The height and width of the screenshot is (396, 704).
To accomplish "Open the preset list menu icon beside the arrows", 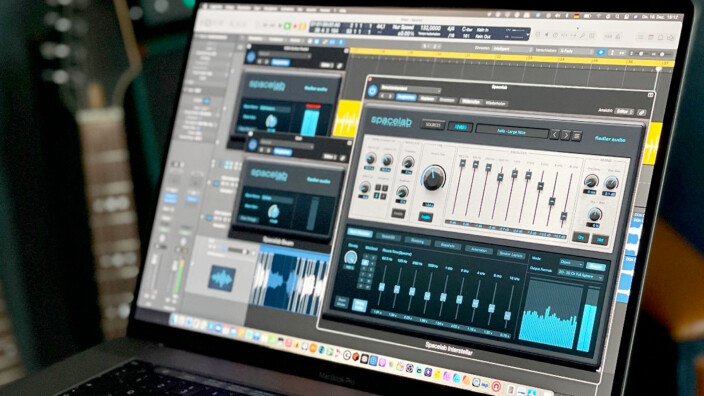I will (577, 136).
